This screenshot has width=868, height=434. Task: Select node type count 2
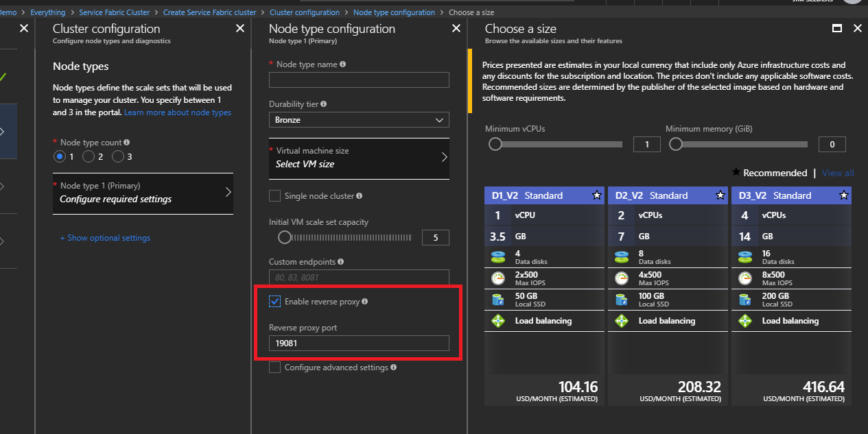pyautogui.click(x=89, y=156)
